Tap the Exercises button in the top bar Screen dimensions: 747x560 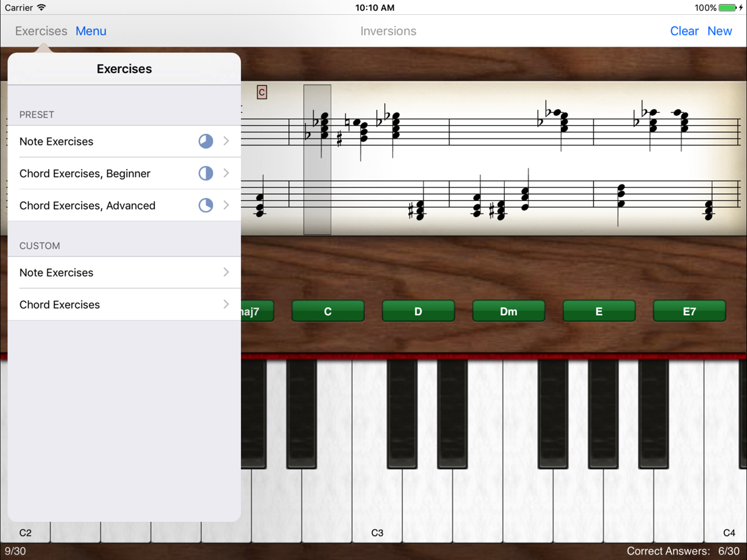(41, 31)
